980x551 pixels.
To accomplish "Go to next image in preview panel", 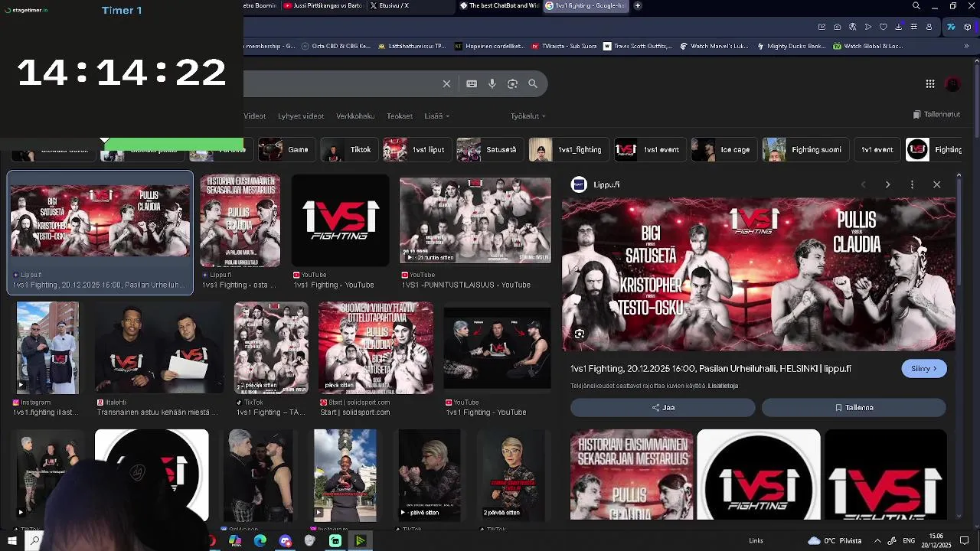I will click(887, 184).
